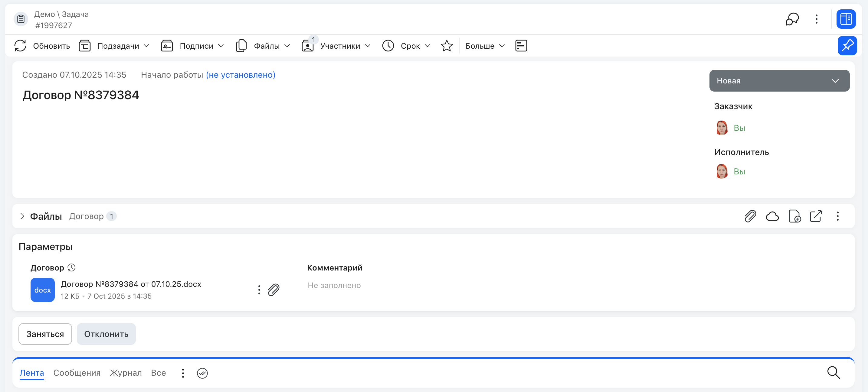Click the open-in-new-window icon in Файлы
Viewport: 868px width, 392px height.
point(815,216)
